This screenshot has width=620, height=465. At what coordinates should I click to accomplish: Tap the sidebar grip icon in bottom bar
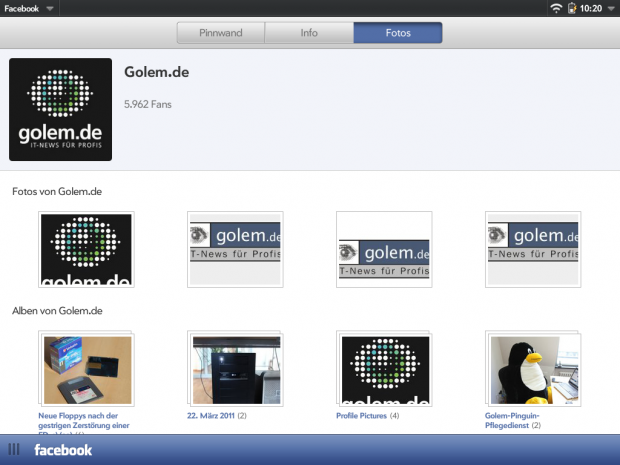(14, 450)
